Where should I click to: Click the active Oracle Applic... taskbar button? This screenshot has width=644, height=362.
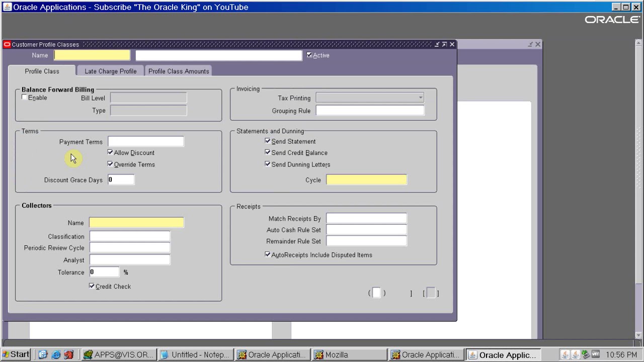pos(503,354)
